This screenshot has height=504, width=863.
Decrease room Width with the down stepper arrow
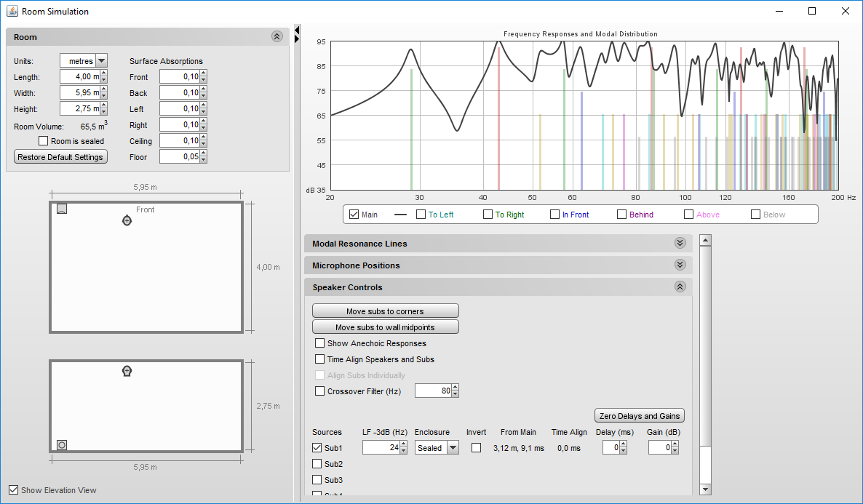pyautogui.click(x=104, y=96)
